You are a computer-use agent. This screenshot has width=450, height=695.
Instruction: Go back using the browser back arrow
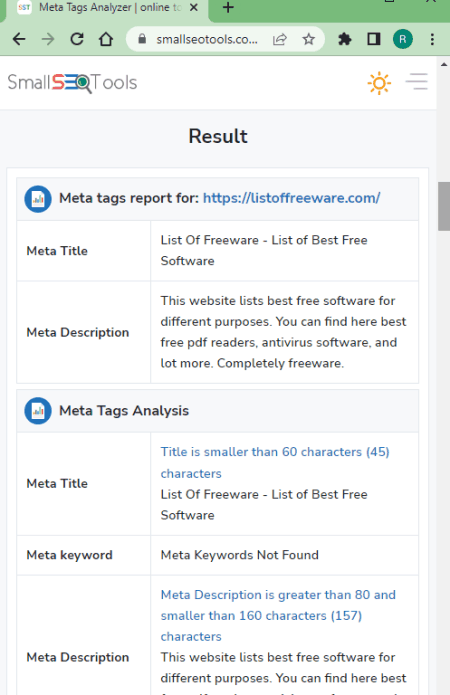pyautogui.click(x=19, y=39)
